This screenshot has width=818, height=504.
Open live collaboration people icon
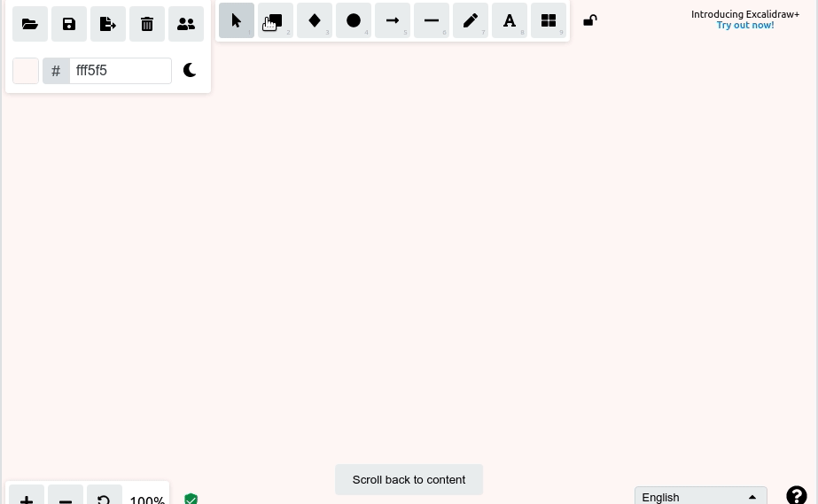186,24
